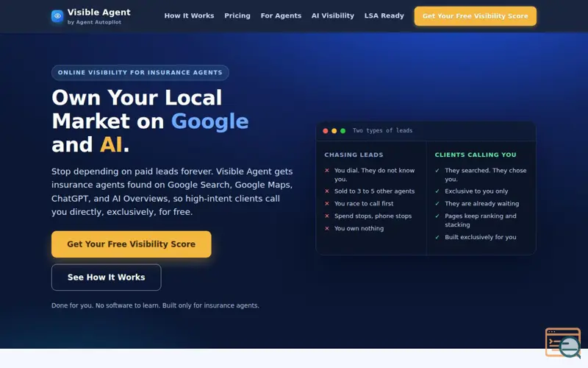
Task: Click the text 'Pages keep ranking and stacking'
Action: coord(481,220)
